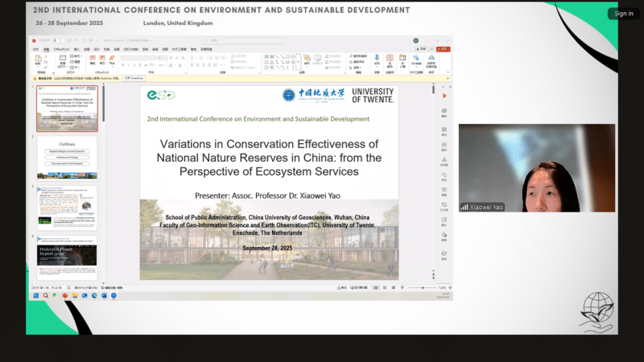Click the Dictate microphone icon
644x362 pixels.
click(x=376, y=59)
